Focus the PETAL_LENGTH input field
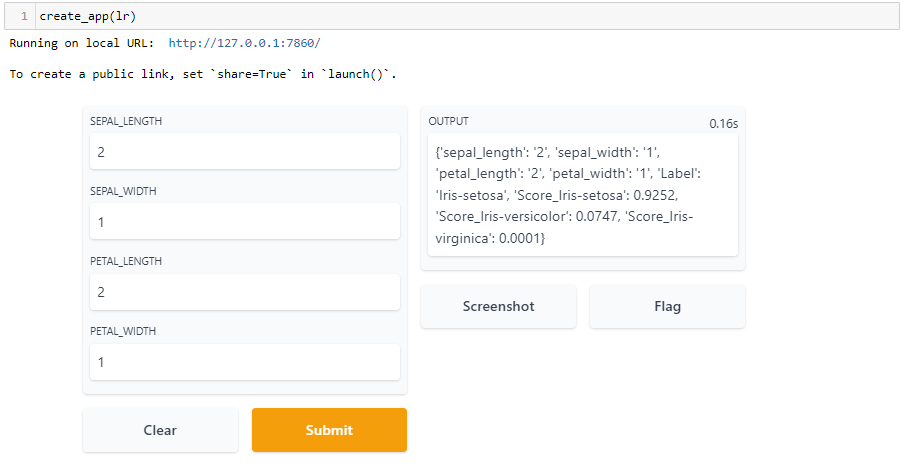This screenshot has width=905, height=467. click(245, 292)
